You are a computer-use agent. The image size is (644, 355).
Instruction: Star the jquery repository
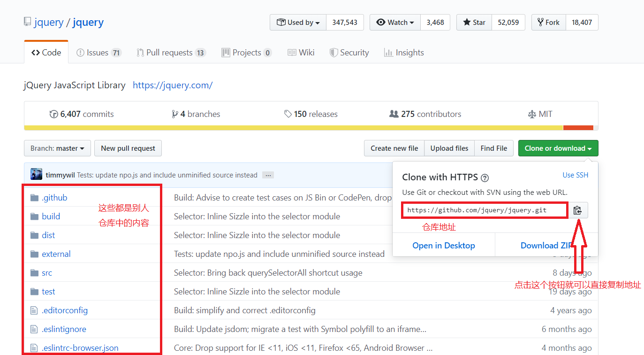click(474, 23)
